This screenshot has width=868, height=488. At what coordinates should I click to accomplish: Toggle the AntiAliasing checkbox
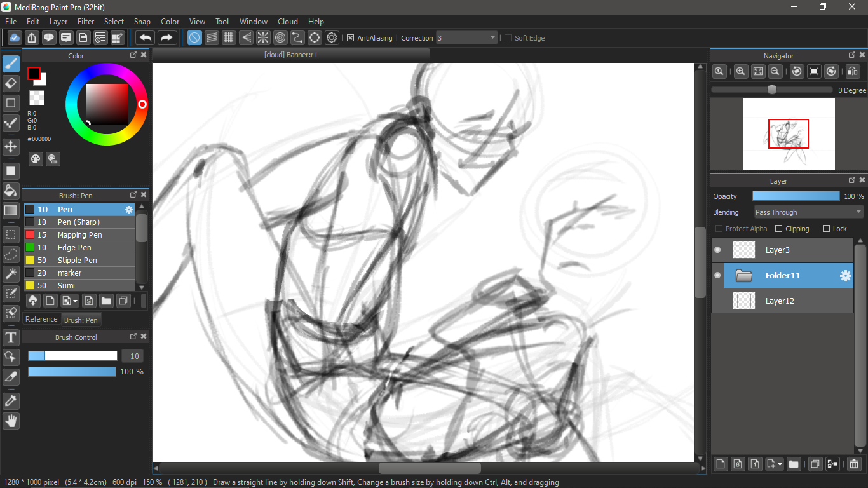point(350,38)
